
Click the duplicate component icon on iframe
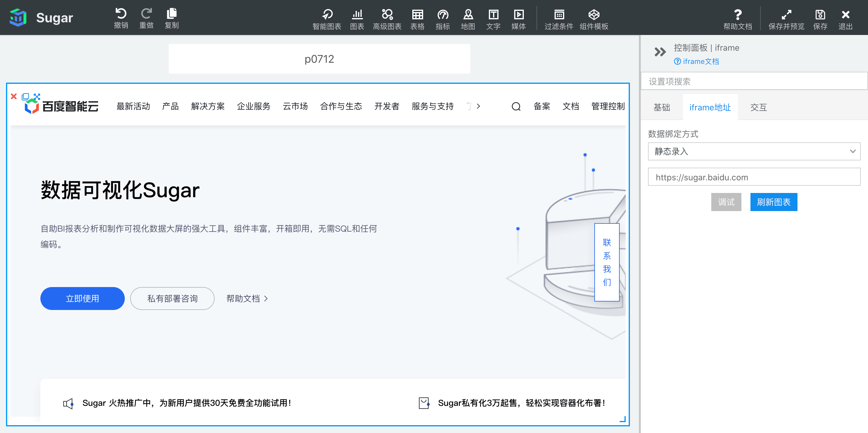click(25, 97)
